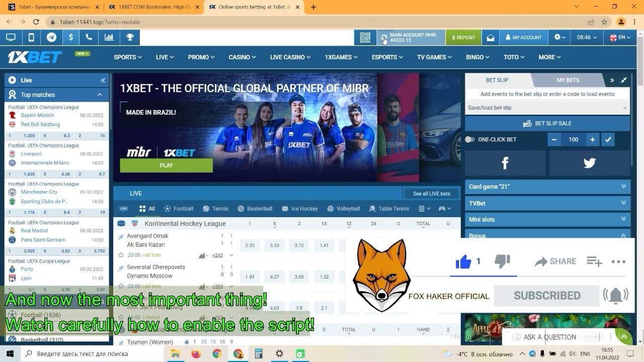Click the bet slip fullscreen icon
Viewport: 644px width, 362px height.
(624, 80)
